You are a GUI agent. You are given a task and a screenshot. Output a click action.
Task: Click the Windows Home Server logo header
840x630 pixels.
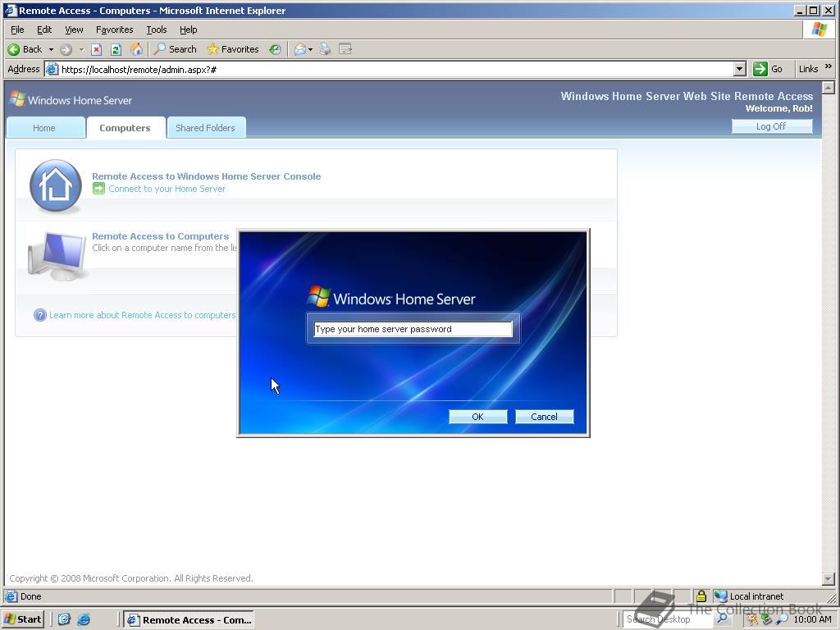[x=71, y=99]
